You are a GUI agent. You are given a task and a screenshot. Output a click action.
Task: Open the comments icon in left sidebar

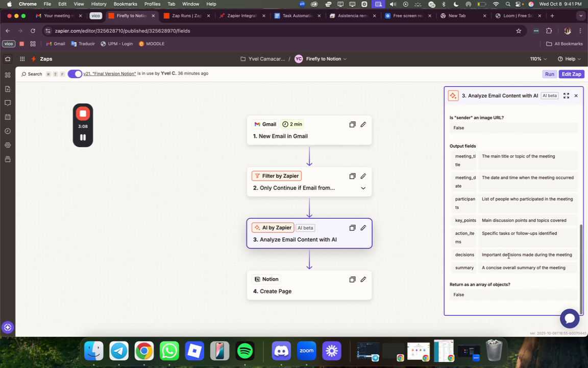8,103
